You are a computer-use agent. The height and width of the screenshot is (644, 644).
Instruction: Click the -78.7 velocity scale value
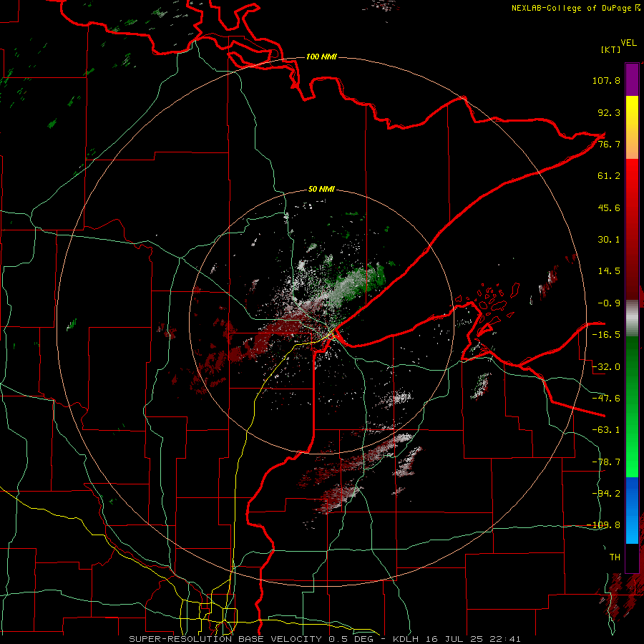[606, 462]
